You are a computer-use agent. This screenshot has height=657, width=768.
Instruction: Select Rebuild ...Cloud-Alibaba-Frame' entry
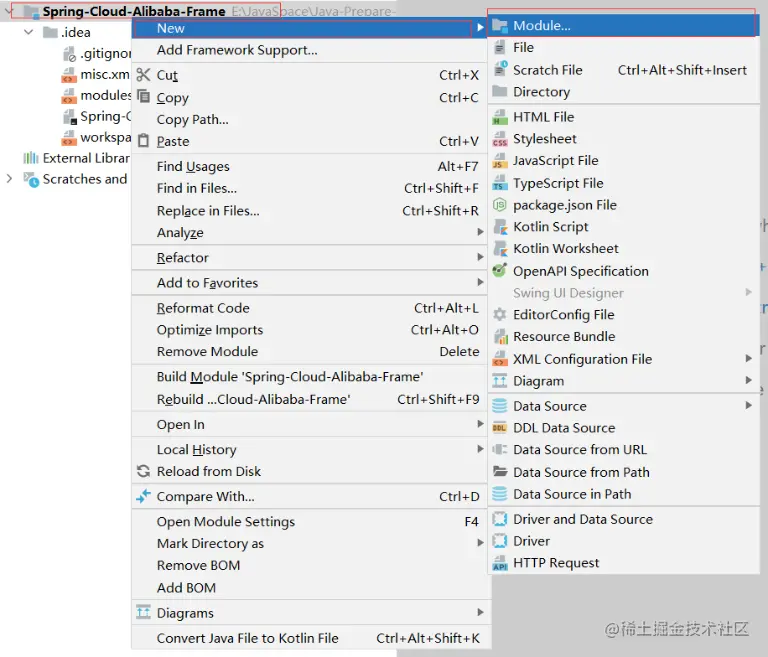310,399
